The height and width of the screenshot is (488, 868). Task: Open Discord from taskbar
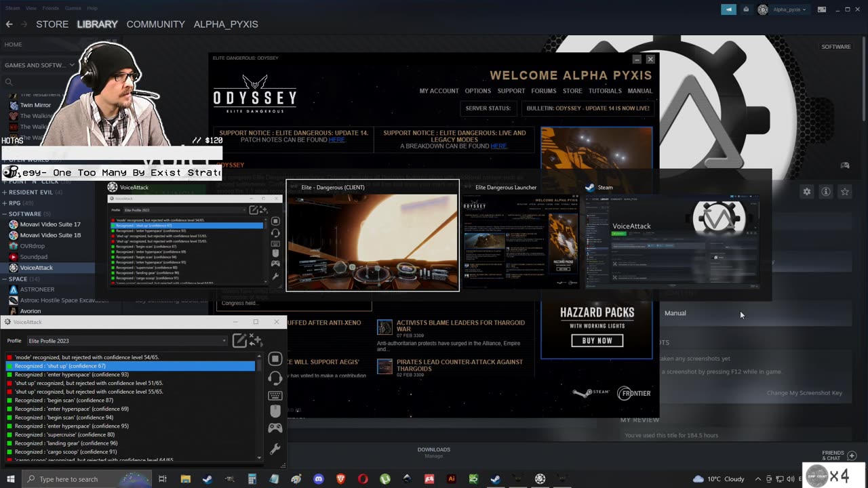point(319,479)
